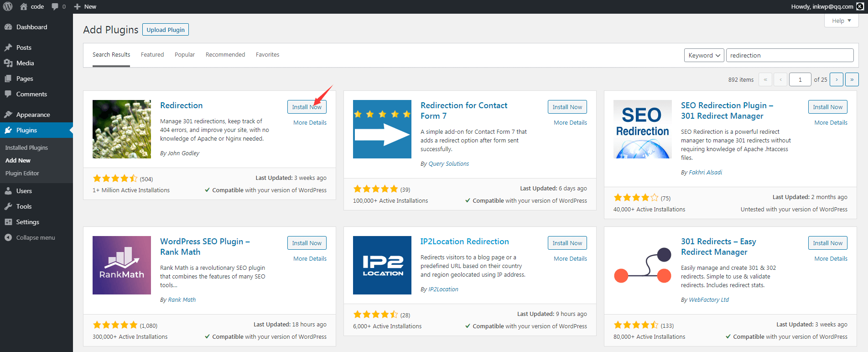Open Dashboard in the sidebar

click(x=31, y=27)
